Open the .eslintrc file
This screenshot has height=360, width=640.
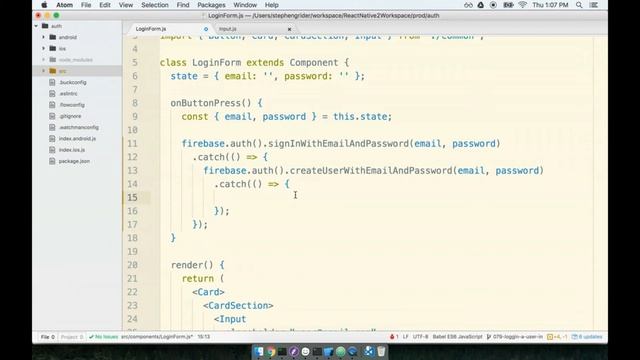coord(68,93)
